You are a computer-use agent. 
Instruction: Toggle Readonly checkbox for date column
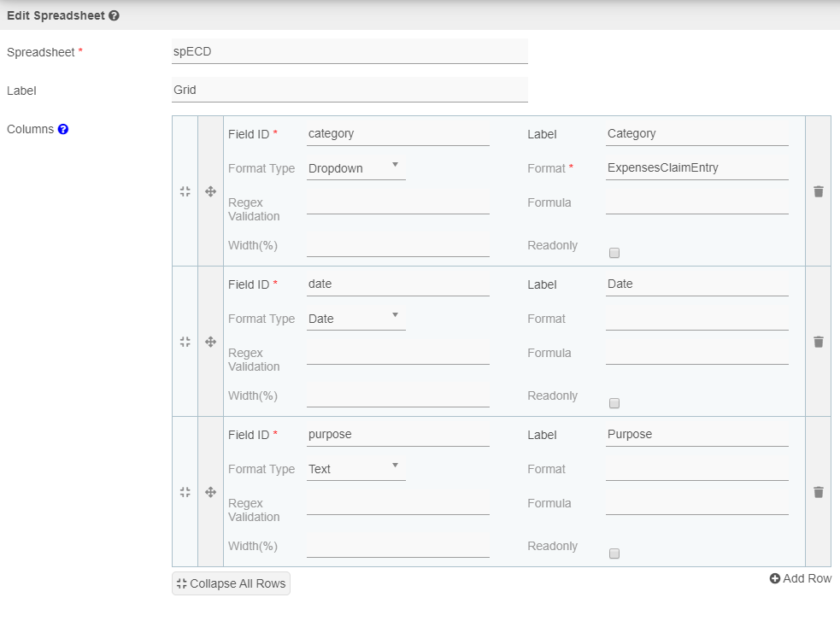coord(614,403)
